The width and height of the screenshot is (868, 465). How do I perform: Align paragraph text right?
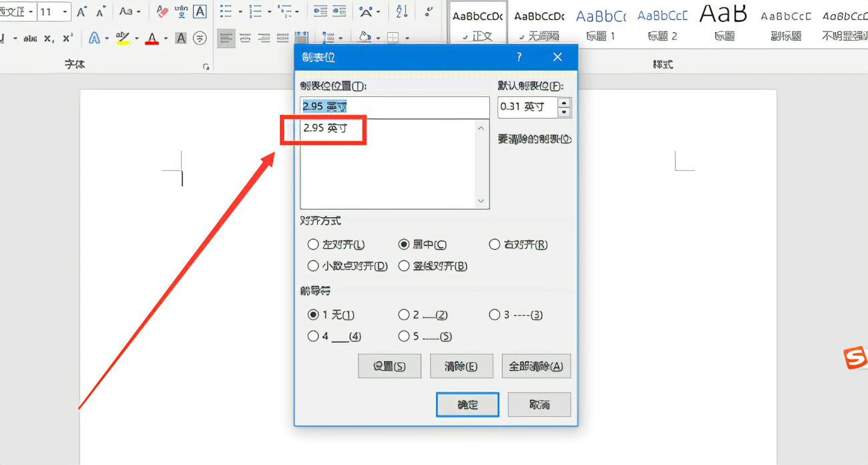264,38
